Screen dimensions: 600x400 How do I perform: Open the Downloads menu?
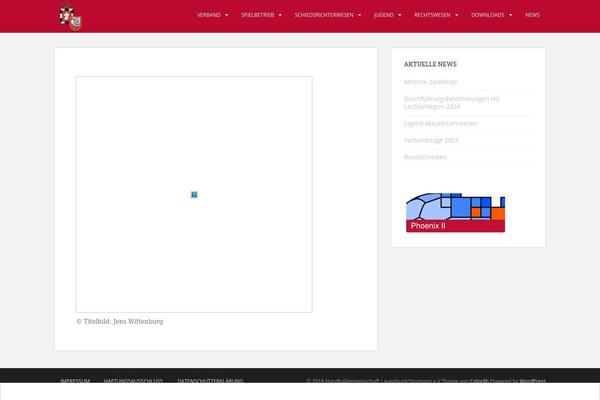pyautogui.click(x=488, y=15)
